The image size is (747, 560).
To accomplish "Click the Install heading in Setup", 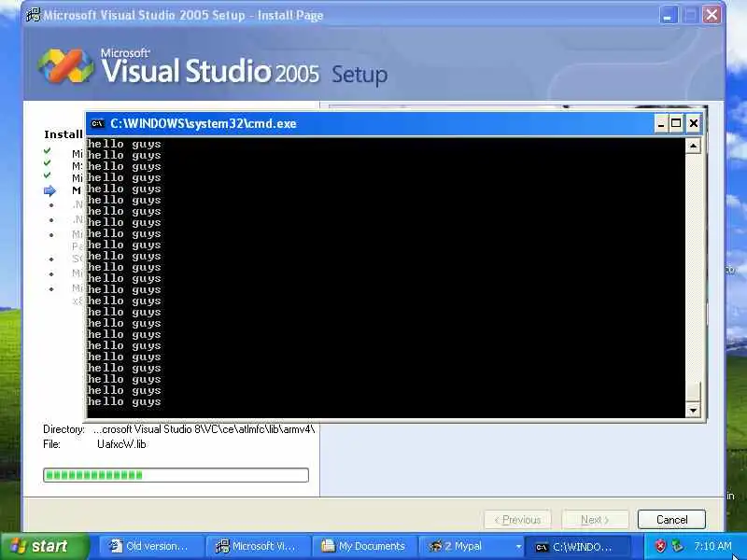I will (63, 134).
